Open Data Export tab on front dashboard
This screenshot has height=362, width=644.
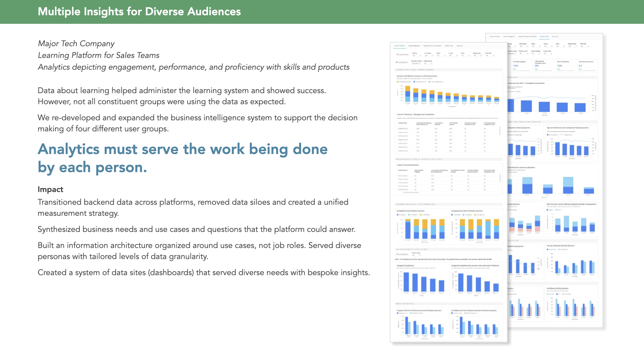460,46
